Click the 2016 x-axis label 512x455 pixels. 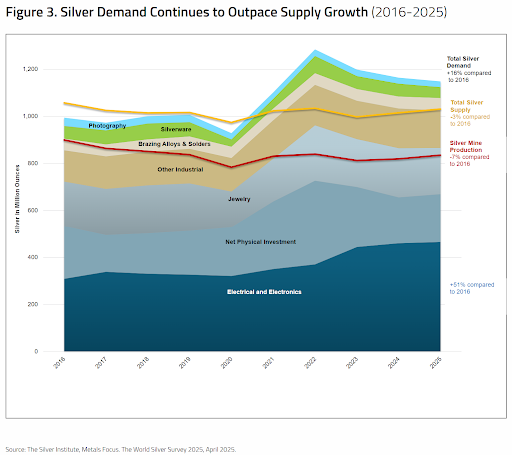click(60, 362)
